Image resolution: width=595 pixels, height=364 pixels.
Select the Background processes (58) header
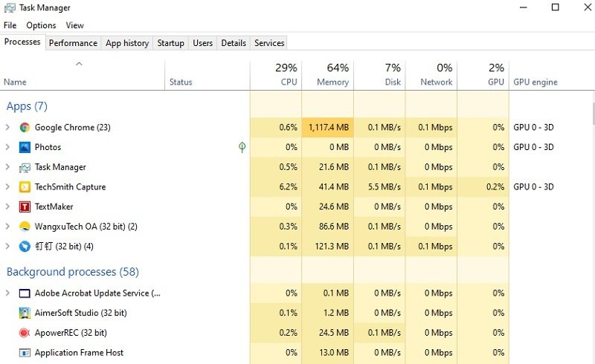click(x=72, y=272)
